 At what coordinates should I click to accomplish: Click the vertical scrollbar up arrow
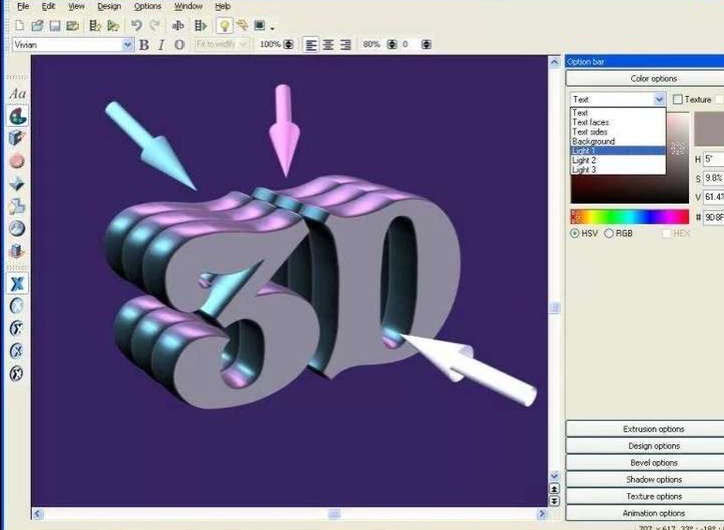[555, 61]
